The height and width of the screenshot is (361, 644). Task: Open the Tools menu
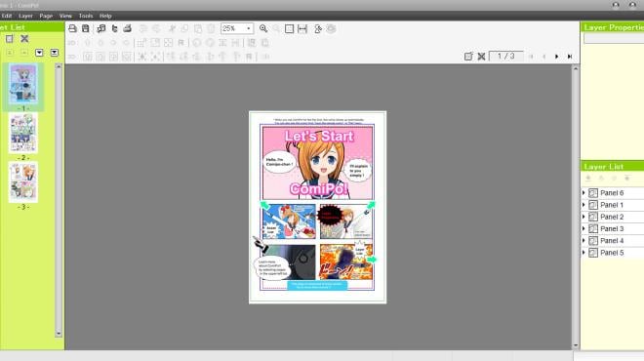(x=86, y=16)
